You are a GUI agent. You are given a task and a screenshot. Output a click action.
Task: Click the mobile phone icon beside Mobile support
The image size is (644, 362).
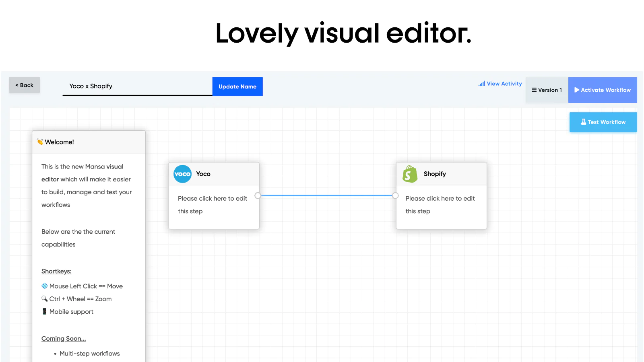coord(44,312)
